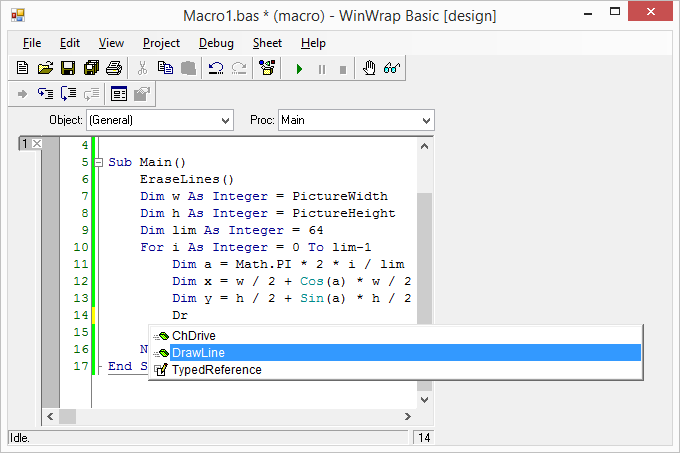This screenshot has width=680, height=453.
Task: Toggle breakpoint with the hand icon
Action: (369, 68)
